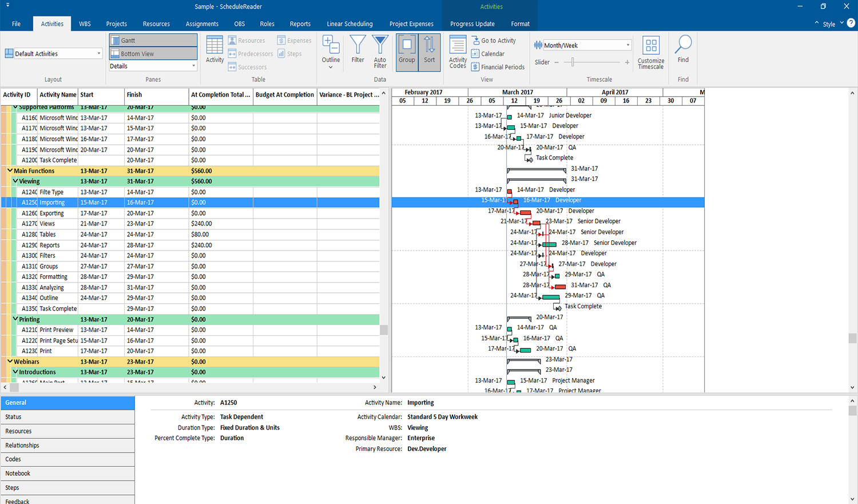Open the Auto Filter tool
The image size is (858, 504).
(x=380, y=51)
